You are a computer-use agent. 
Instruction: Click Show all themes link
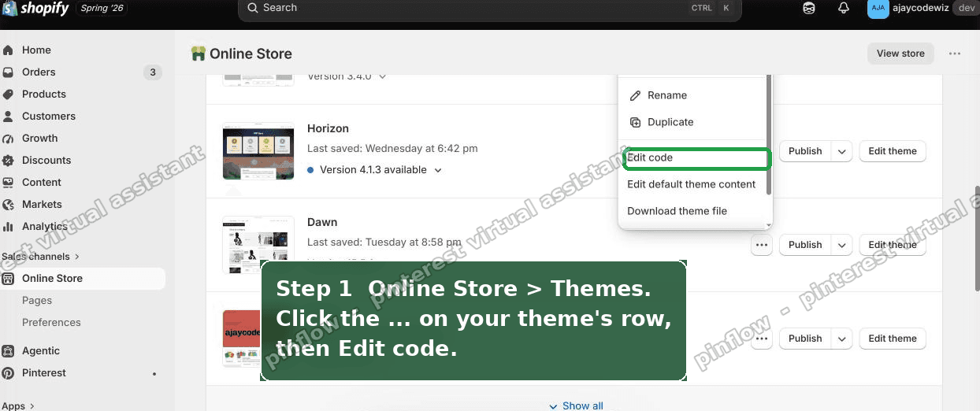pyautogui.click(x=576, y=405)
